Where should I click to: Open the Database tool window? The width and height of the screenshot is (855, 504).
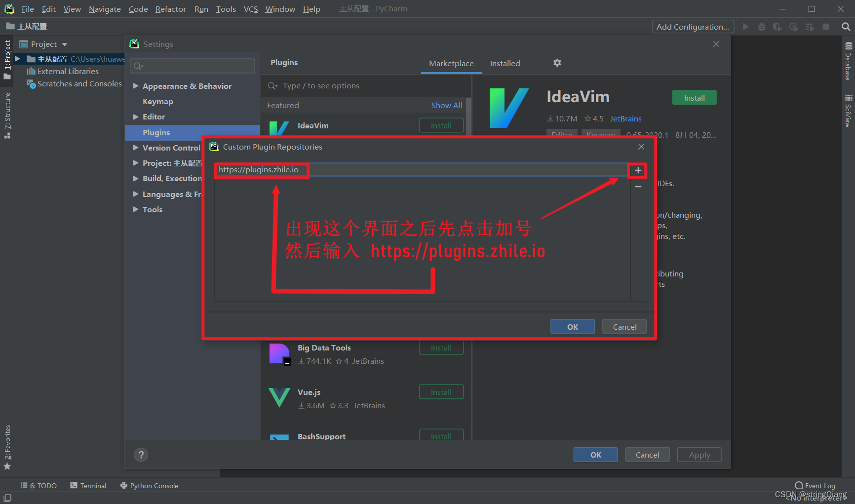coord(848,61)
